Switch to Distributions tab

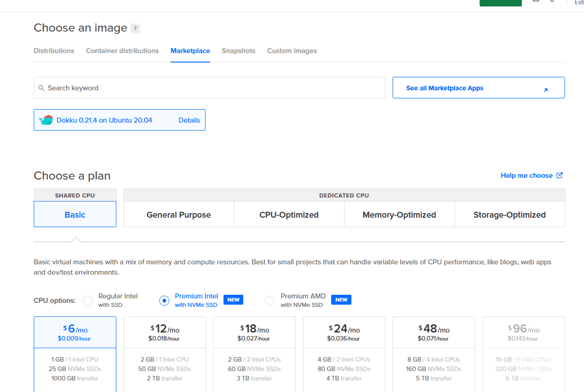pyautogui.click(x=54, y=51)
